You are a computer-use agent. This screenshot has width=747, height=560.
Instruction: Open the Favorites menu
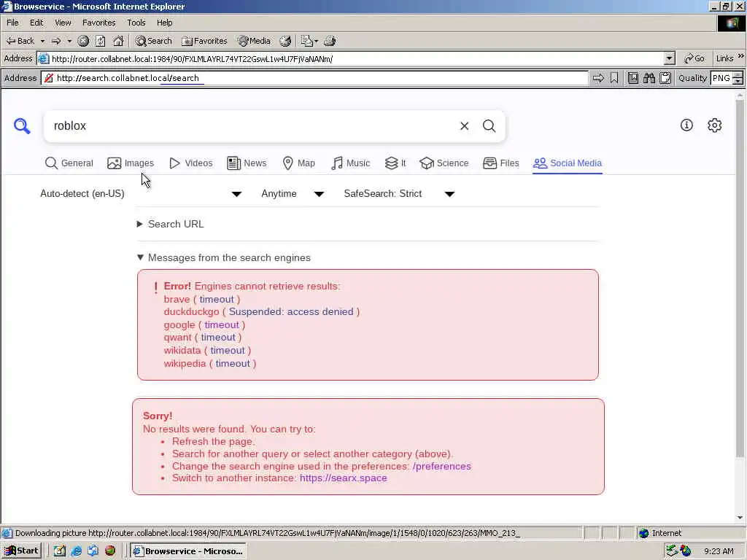(x=98, y=23)
